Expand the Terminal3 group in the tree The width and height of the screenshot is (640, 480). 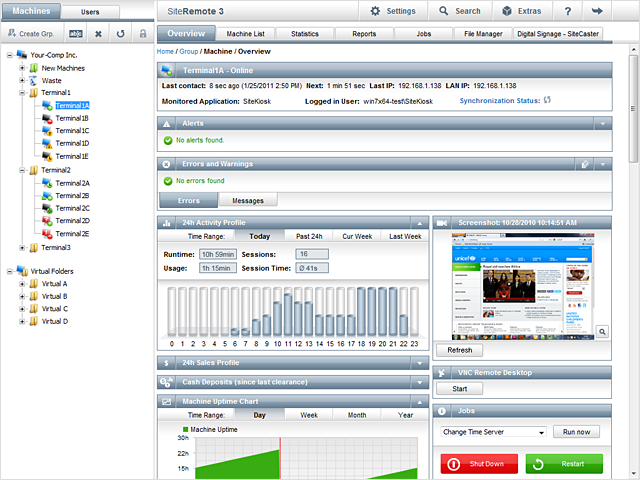tap(22, 247)
